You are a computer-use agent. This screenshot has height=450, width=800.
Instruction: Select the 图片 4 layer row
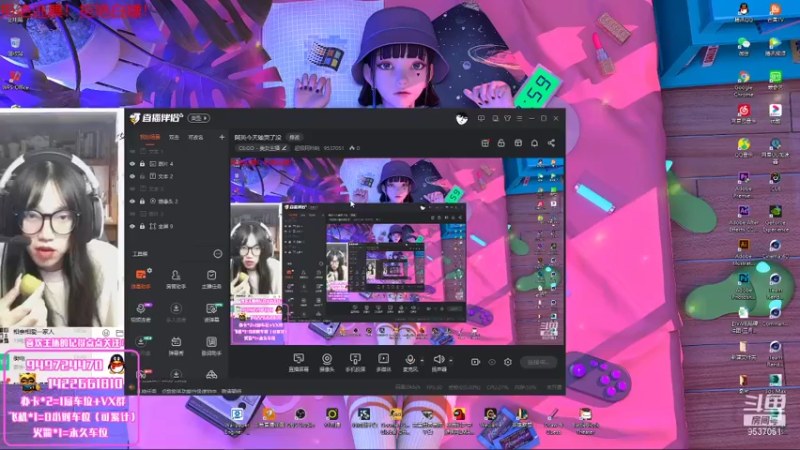click(176, 164)
